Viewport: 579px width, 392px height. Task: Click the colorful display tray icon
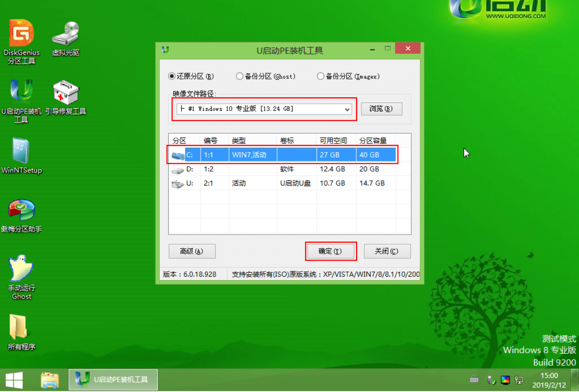505,380
